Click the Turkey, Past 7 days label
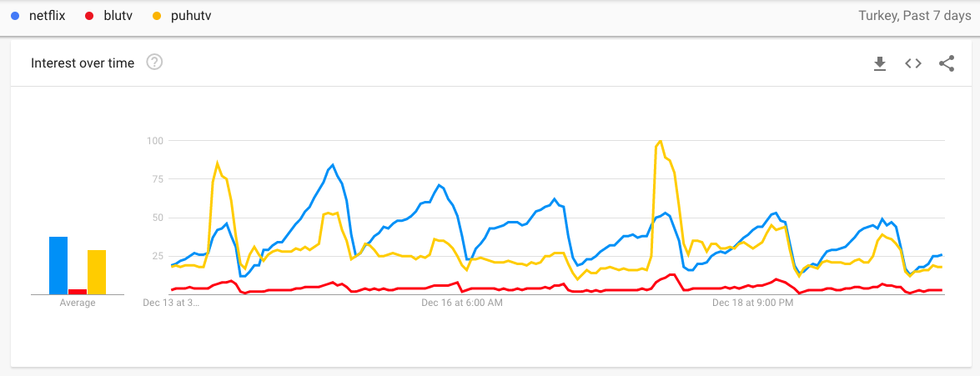980x376 pixels. click(x=913, y=16)
